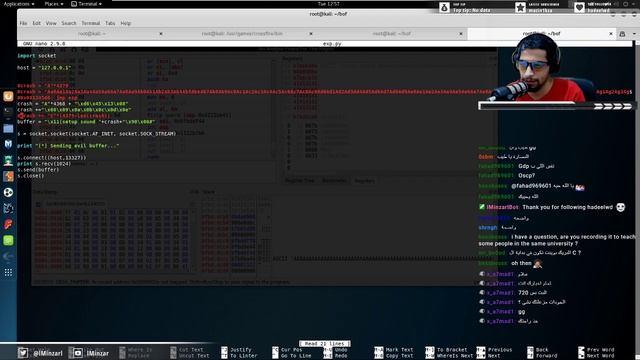Close the third ~/bof tab

click(x=461, y=34)
